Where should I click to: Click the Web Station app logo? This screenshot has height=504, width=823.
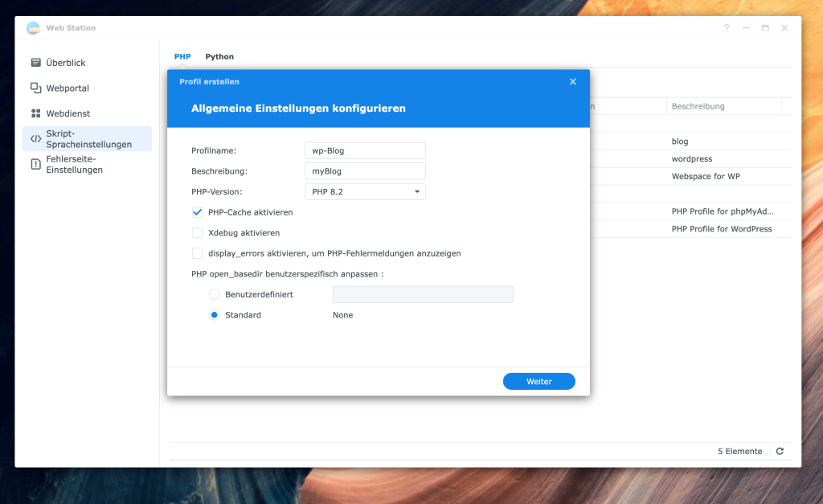33,28
